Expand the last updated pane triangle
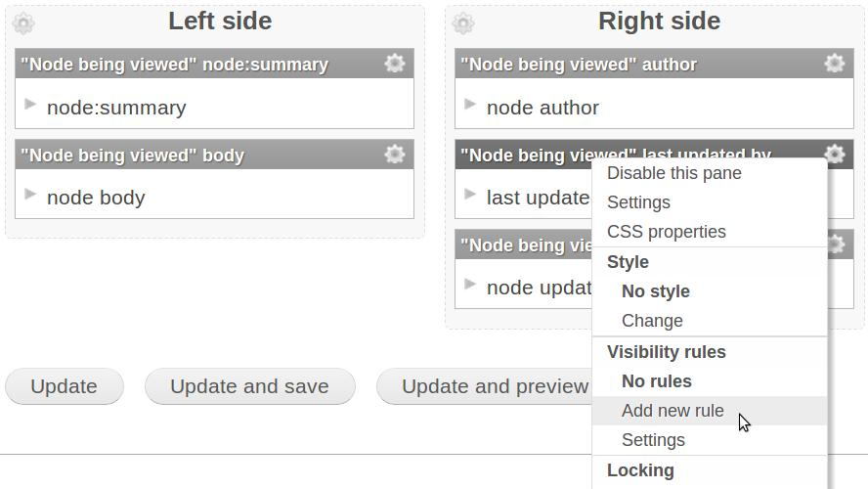868x489 pixels. (470, 194)
